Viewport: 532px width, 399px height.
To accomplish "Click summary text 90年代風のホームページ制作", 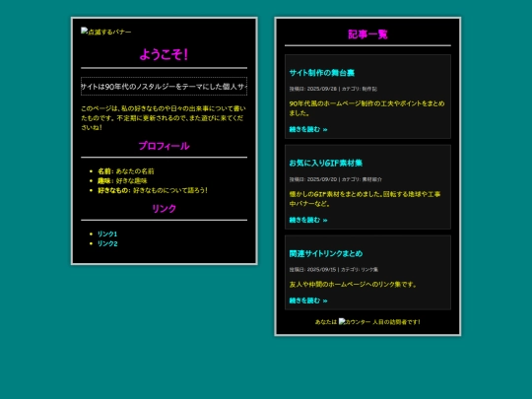I will pyautogui.click(x=366, y=108).
